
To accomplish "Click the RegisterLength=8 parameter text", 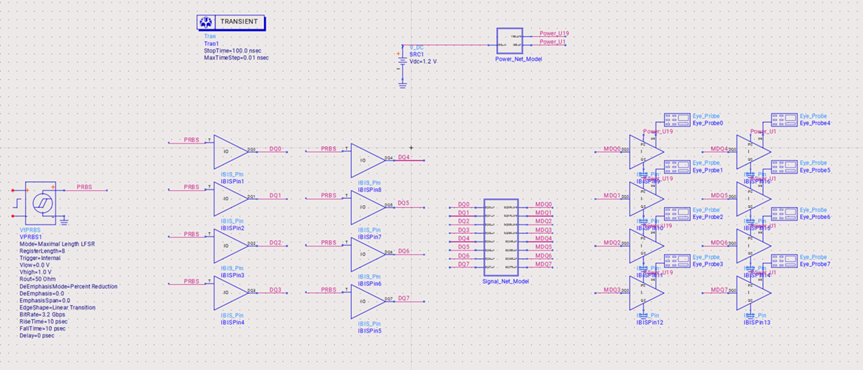I will tap(42, 250).
